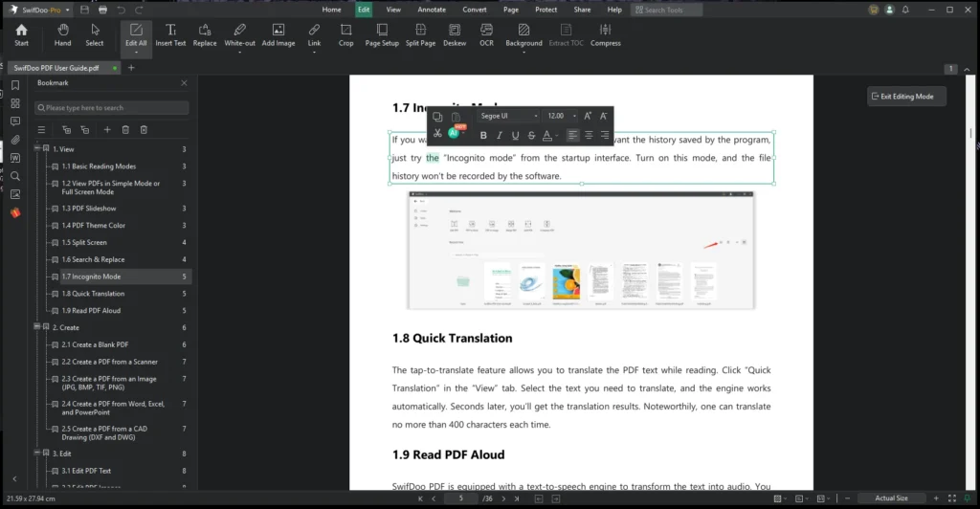Click the page number field
The height and width of the screenshot is (509, 980).
click(x=460, y=498)
